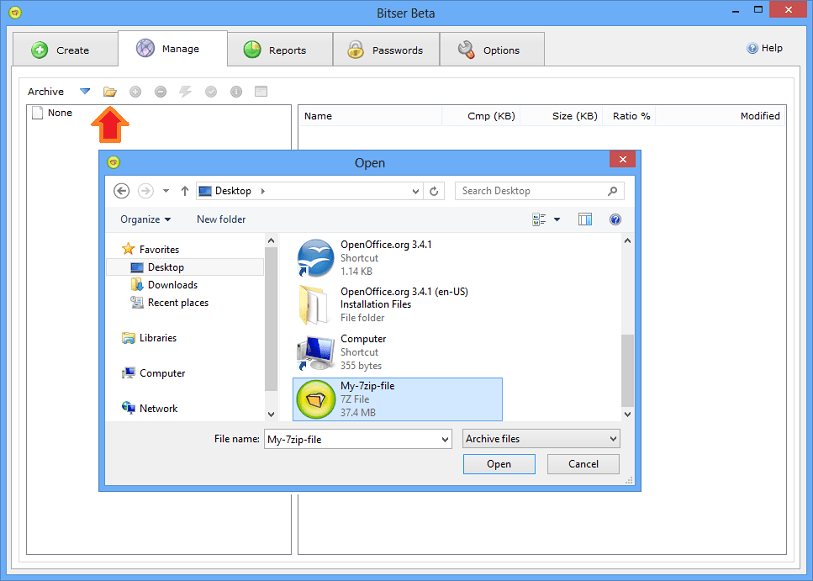Select OpenOffice.org Installation Files folder

[398, 304]
